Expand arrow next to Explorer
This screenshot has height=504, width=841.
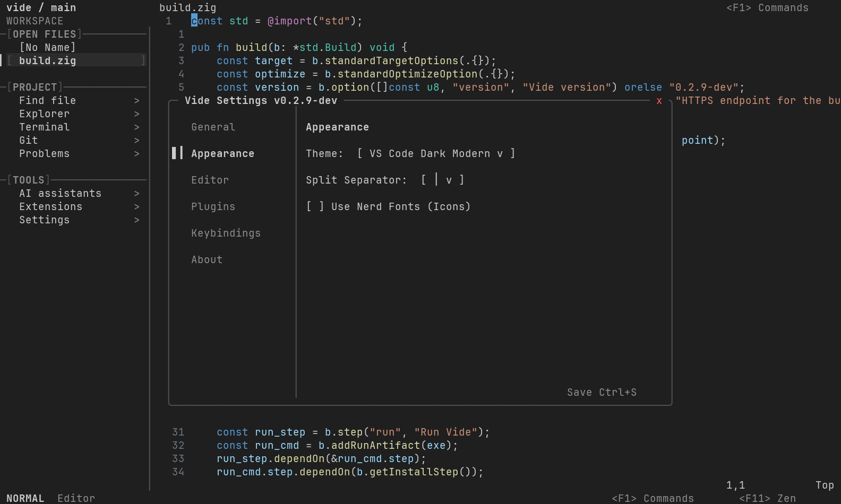tap(136, 114)
